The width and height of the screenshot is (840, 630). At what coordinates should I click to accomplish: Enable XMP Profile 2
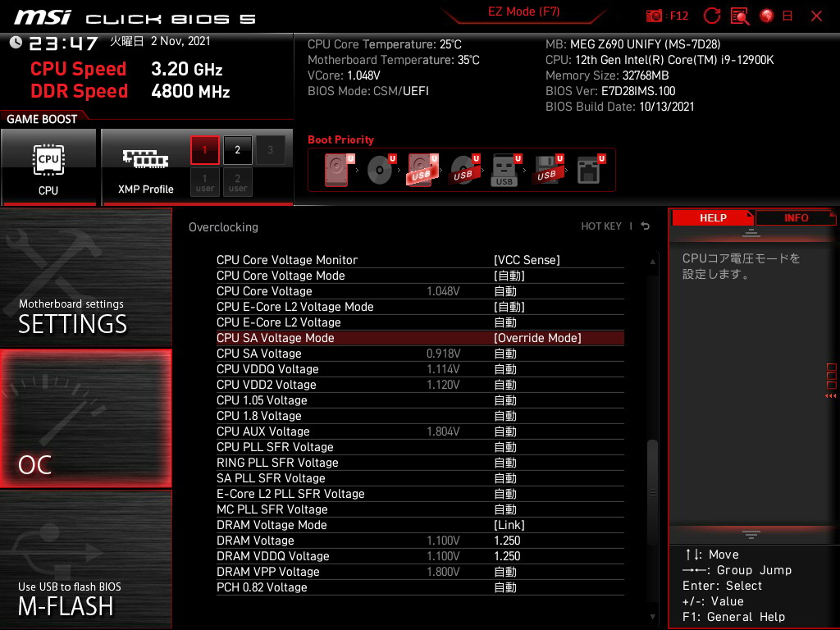pyautogui.click(x=237, y=150)
